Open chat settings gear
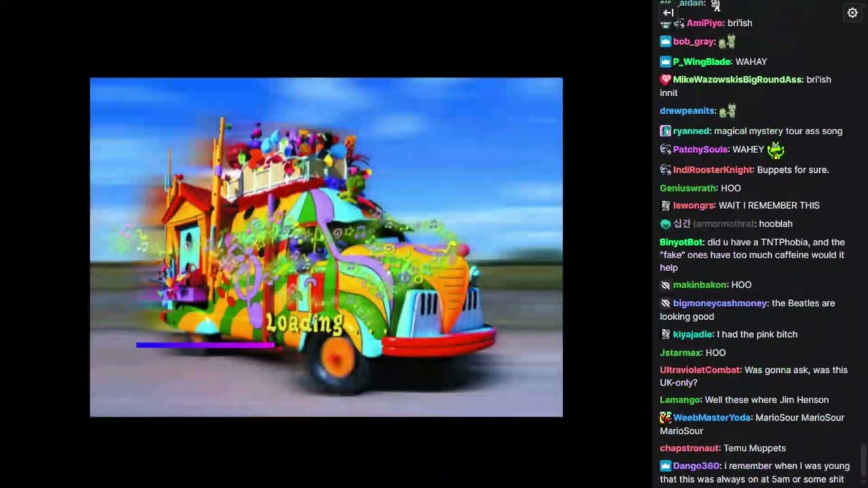 click(852, 13)
